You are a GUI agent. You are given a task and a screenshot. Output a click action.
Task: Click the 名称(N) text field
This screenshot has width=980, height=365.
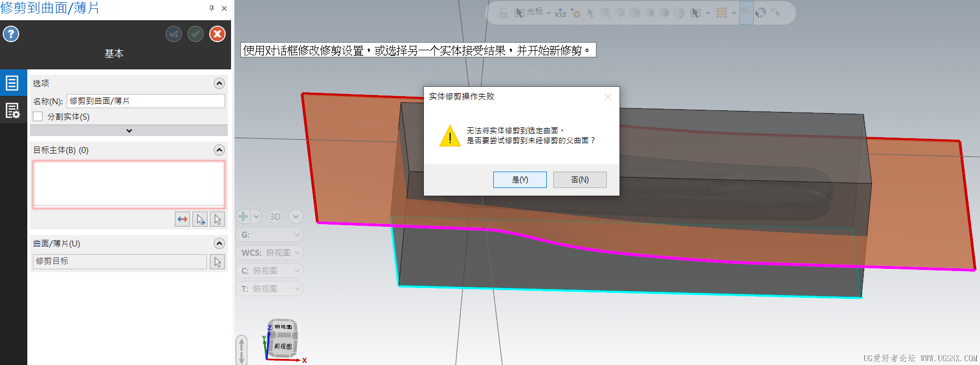coord(146,101)
